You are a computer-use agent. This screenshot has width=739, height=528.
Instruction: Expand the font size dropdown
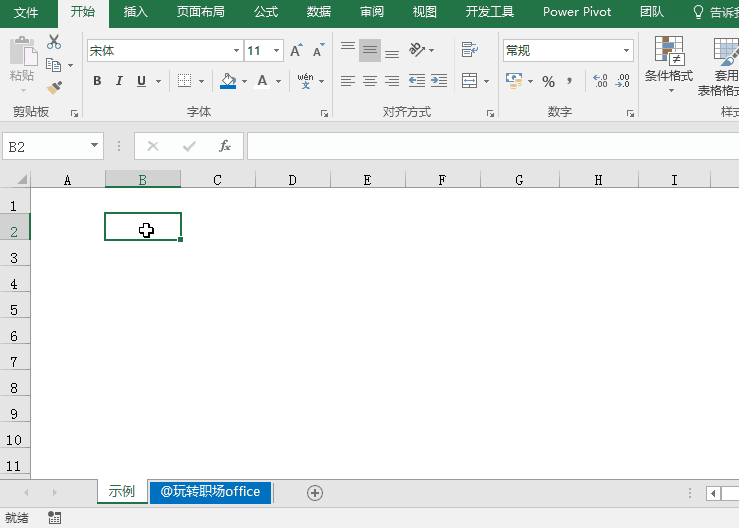[277, 51]
